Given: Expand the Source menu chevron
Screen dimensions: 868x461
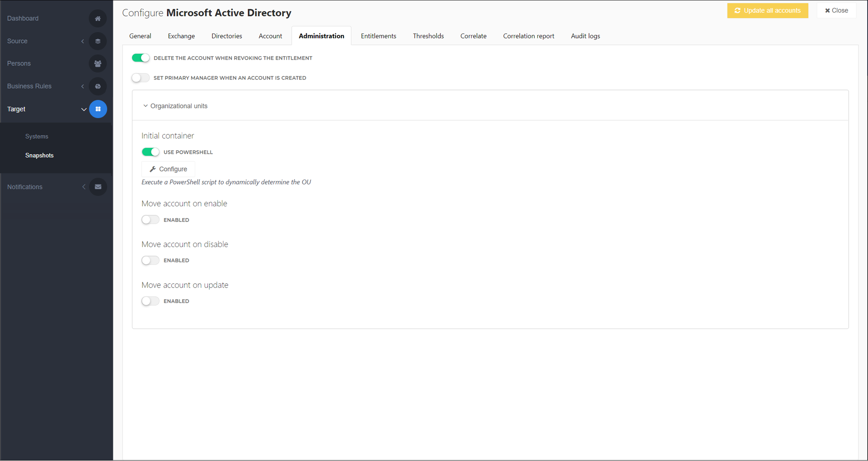Looking at the screenshot, I should (83, 41).
